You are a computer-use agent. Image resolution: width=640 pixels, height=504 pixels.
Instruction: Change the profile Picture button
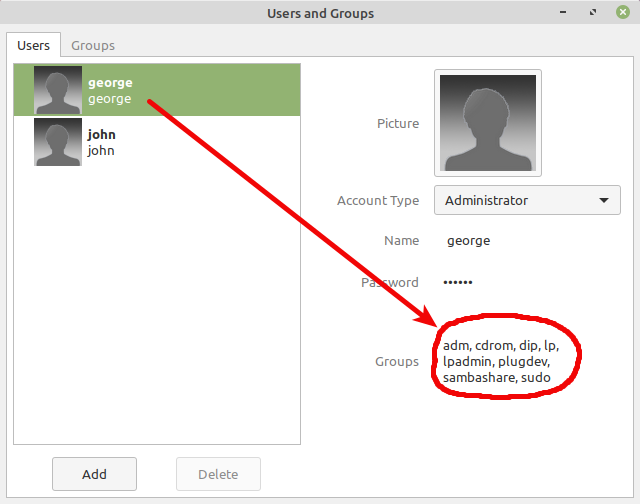[488, 123]
